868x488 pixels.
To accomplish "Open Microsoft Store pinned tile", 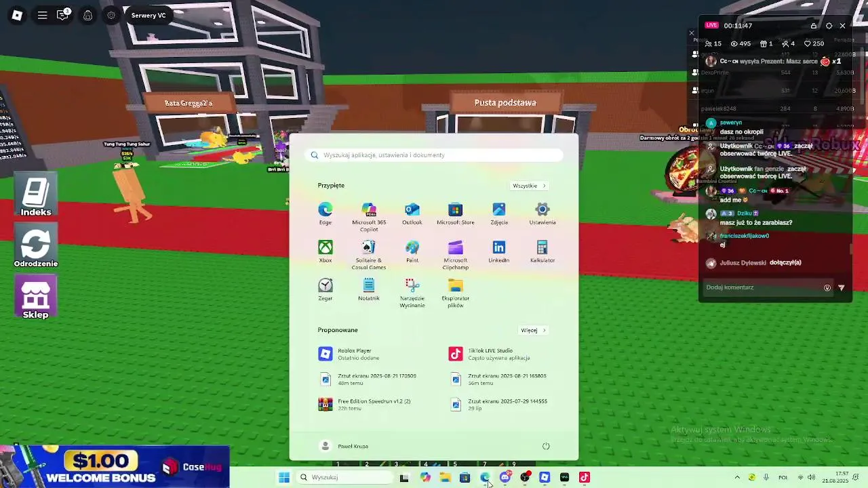I will coord(455,213).
